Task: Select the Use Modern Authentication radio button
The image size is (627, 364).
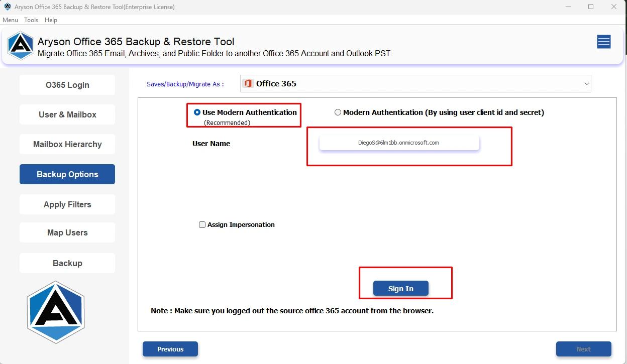Action: click(x=197, y=112)
